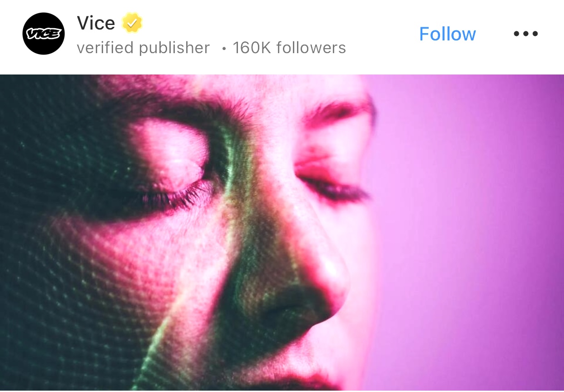Open the three-dot more options menu
564x392 pixels.
526,34
